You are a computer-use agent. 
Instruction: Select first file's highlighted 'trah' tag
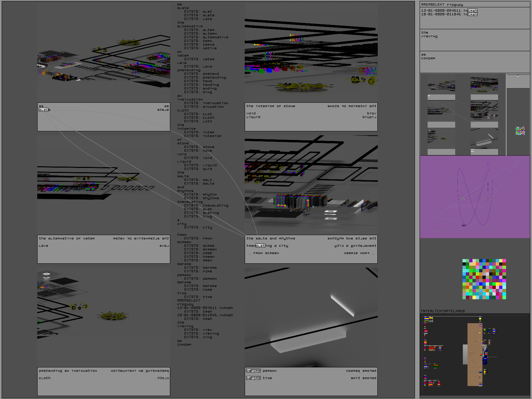click(472, 11)
